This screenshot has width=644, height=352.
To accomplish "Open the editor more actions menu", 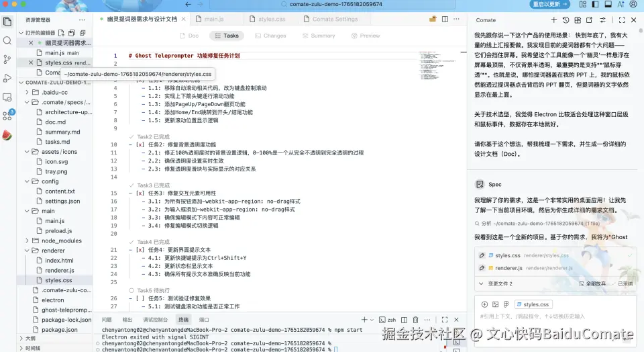I will click(x=456, y=19).
